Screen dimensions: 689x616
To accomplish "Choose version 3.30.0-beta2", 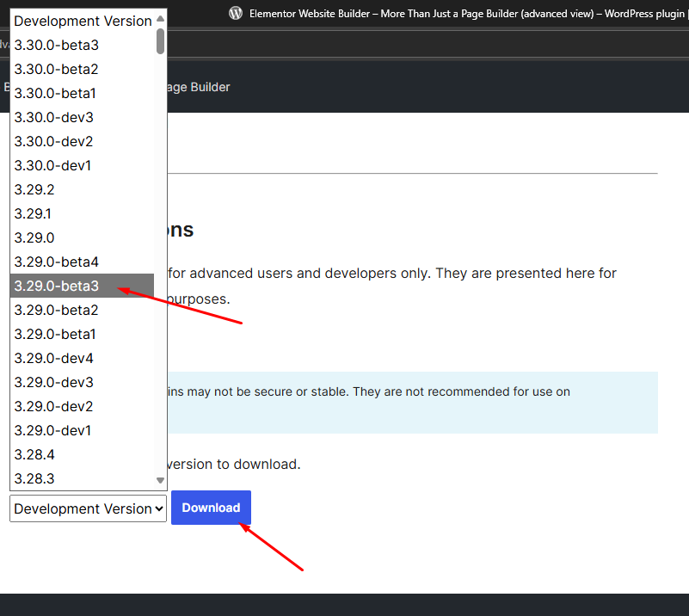I will (83, 69).
